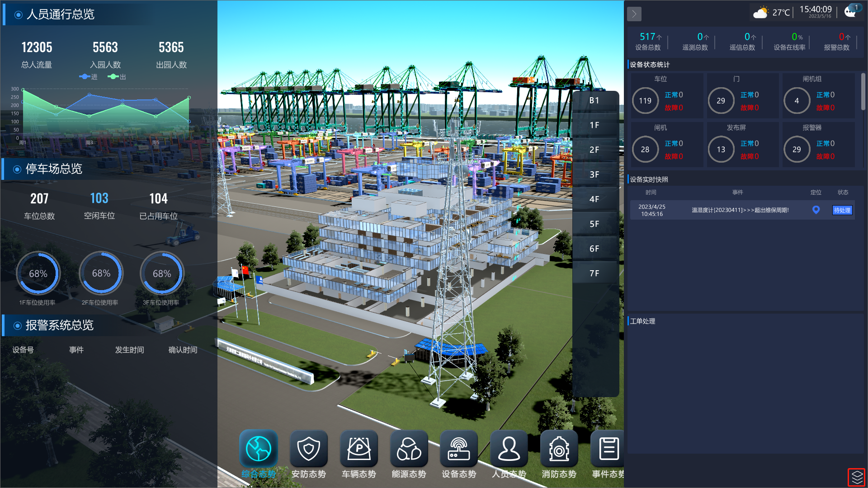
Task: Open the 综合态势 globe icon
Action: click(259, 449)
